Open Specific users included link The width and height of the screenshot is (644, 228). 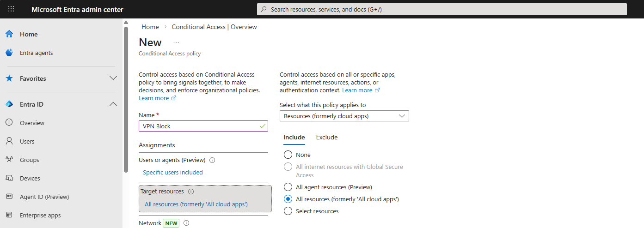coord(173,172)
